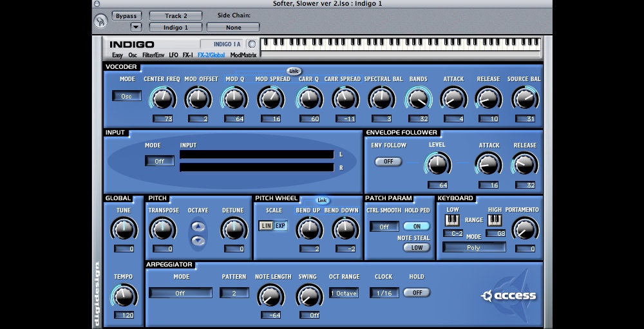Click the INDIGO 1 A patch name field
This screenshot has width=644, height=329.
coord(223,44)
